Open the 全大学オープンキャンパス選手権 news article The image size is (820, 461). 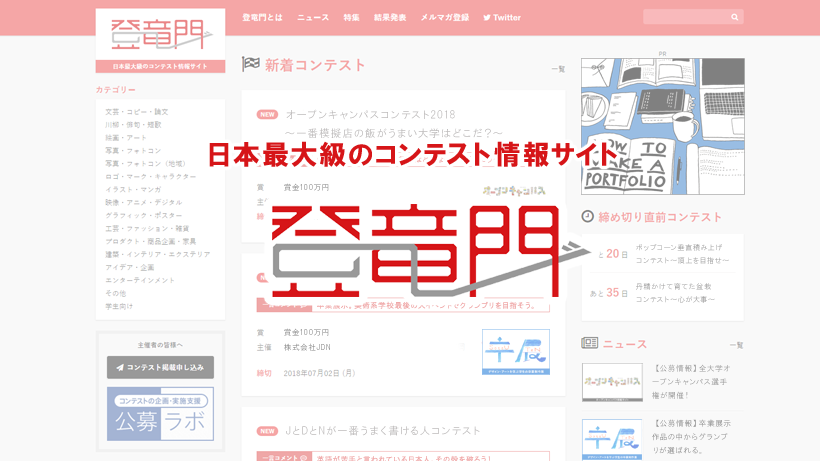[691, 382]
